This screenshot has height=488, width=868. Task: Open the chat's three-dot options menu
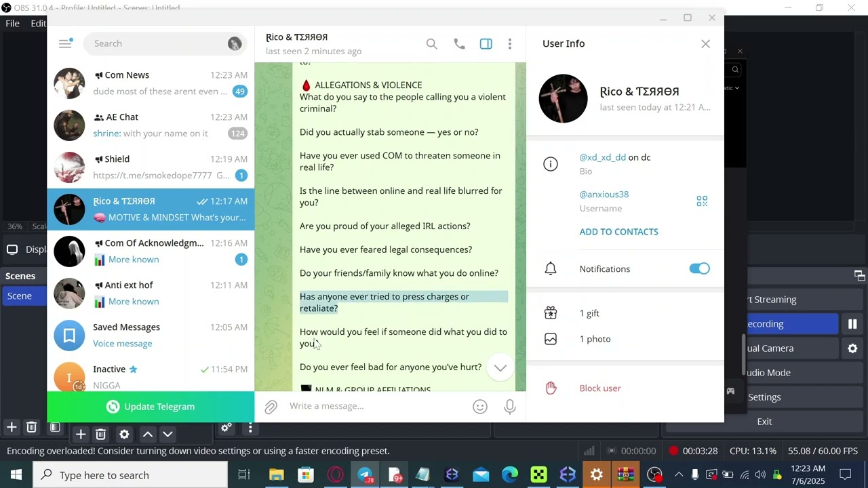[510, 44]
